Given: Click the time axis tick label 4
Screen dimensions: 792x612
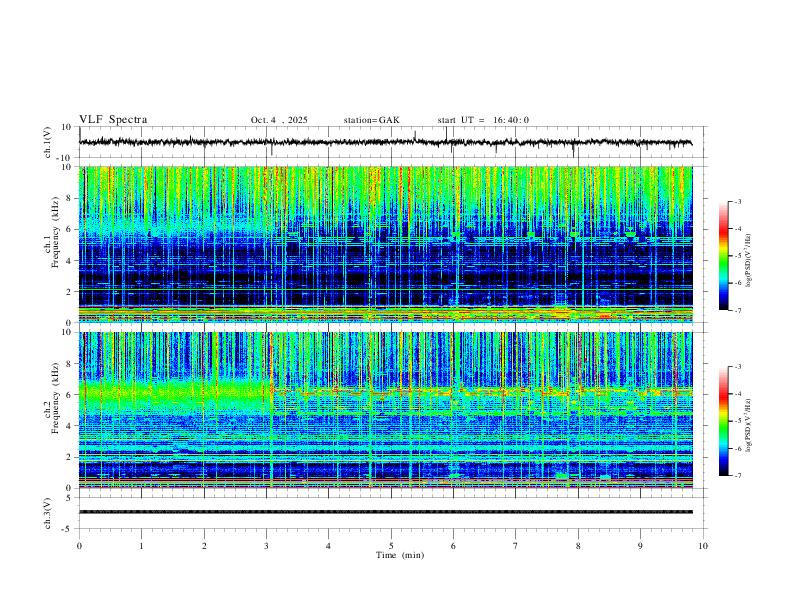Looking at the screenshot, I should pos(328,546).
